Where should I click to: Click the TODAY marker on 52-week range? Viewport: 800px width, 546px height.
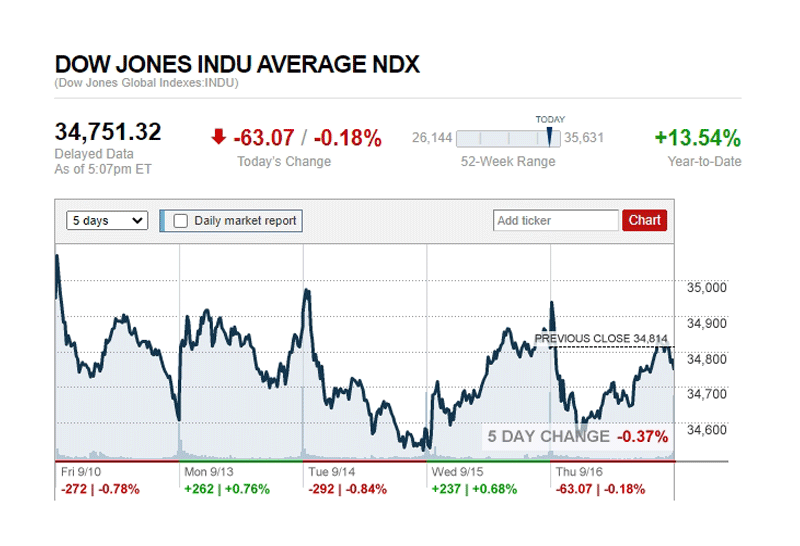coord(549,136)
